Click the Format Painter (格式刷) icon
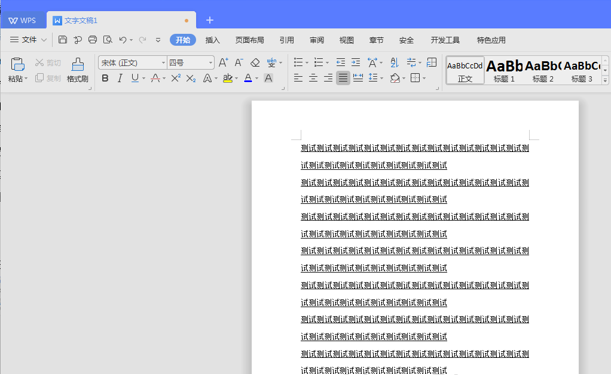The width and height of the screenshot is (613, 375). pyautogui.click(x=77, y=64)
